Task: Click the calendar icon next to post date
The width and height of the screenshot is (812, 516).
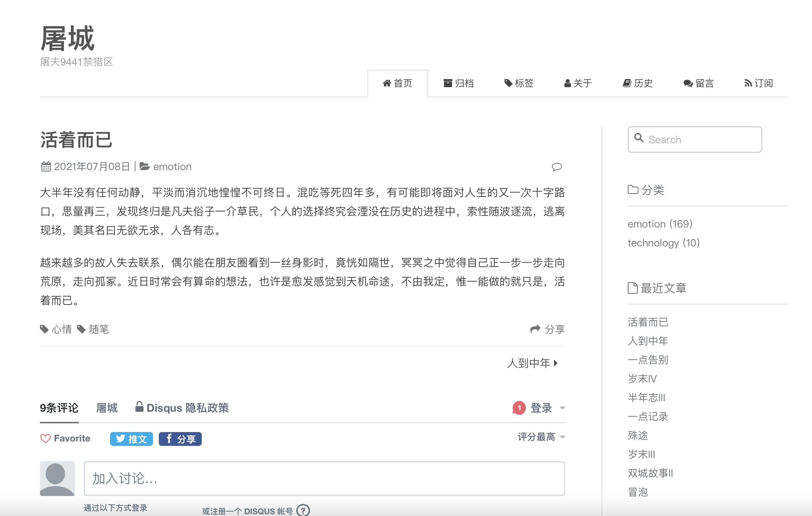Action: pyautogui.click(x=46, y=166)
